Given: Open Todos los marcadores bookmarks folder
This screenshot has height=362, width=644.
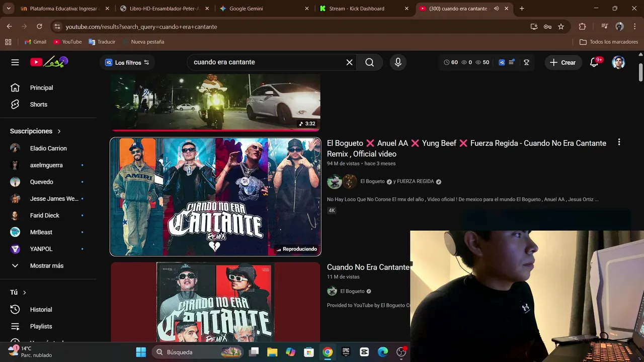Looking at the screenshot, I should 609,42.
